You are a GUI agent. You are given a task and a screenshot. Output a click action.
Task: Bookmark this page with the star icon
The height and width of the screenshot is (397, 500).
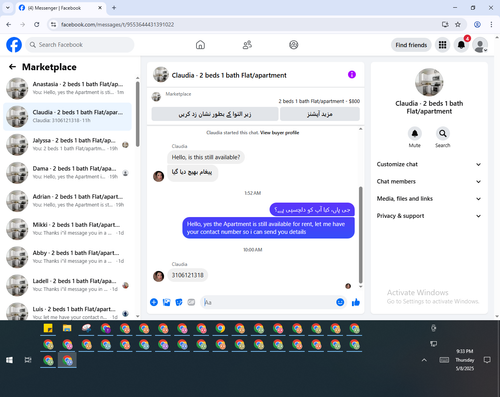458,24
